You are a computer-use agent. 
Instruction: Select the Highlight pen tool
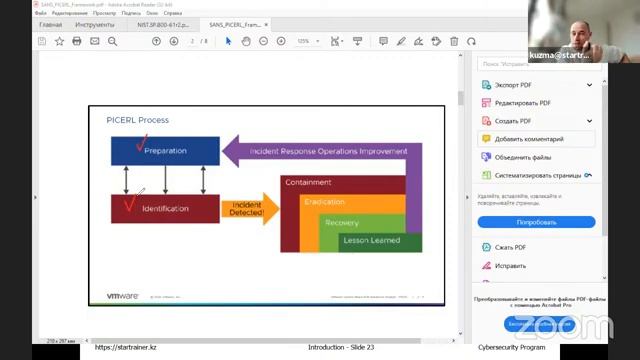(401, 41)
